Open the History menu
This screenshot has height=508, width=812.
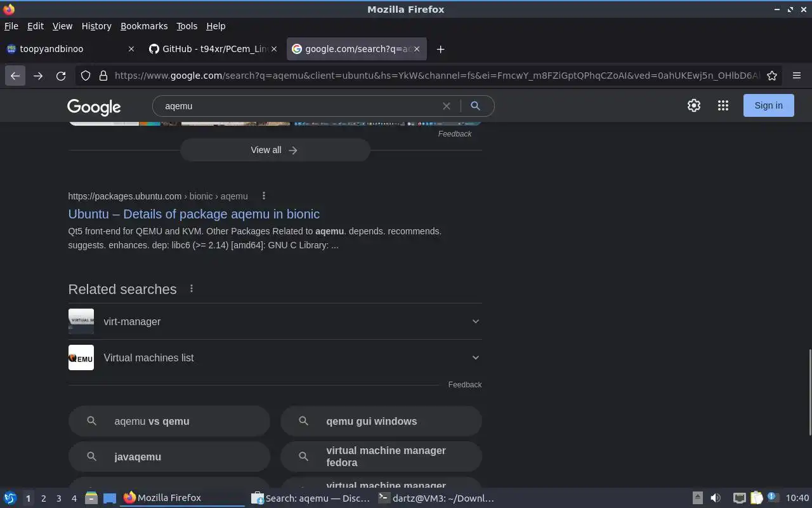pyautogui.click(x=96, y=26)
